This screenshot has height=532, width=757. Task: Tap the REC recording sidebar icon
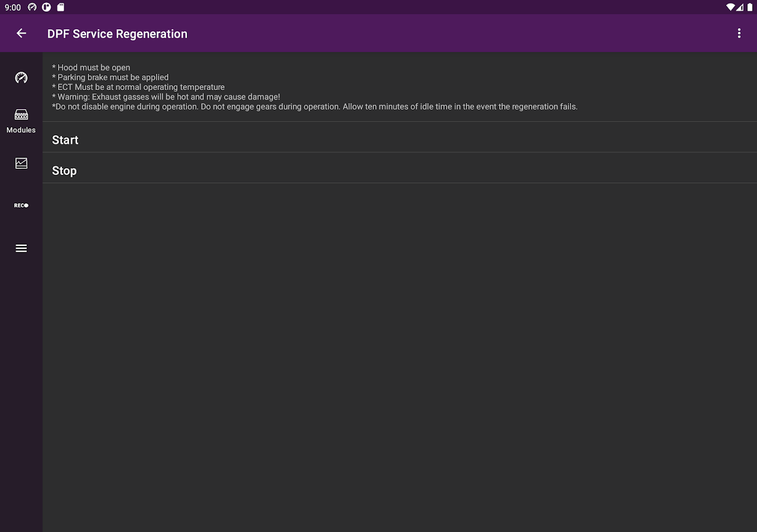[21, 205]
